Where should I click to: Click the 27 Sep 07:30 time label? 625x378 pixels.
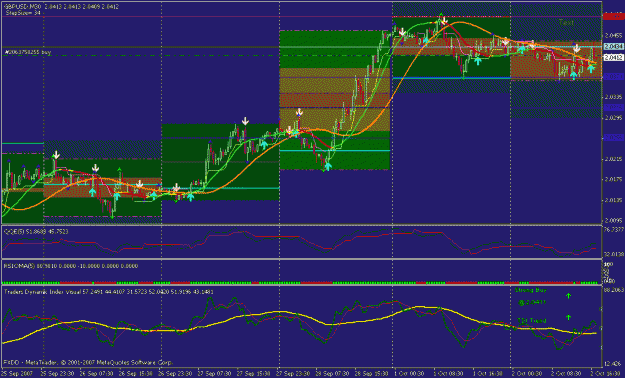tap(213, 374)
